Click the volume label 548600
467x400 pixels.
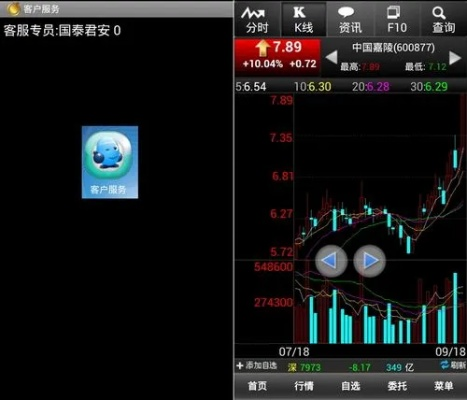(x=274, y=267)
